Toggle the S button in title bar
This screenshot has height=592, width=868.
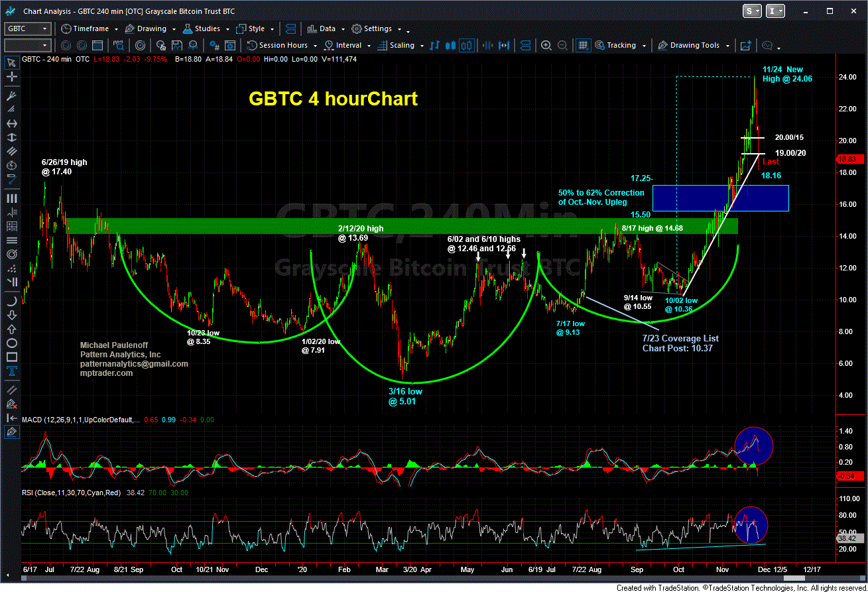click(753, 11)
